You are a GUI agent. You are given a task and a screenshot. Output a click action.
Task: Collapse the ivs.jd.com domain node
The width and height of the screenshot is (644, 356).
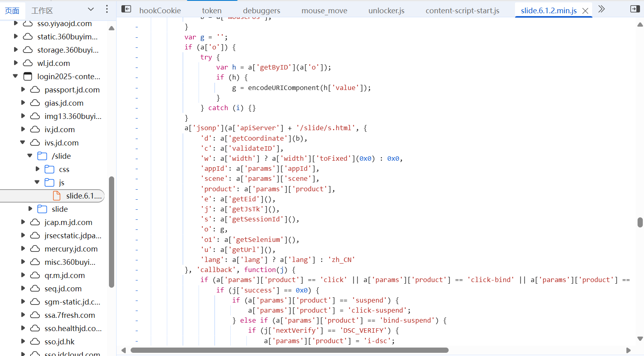(23, 143)
